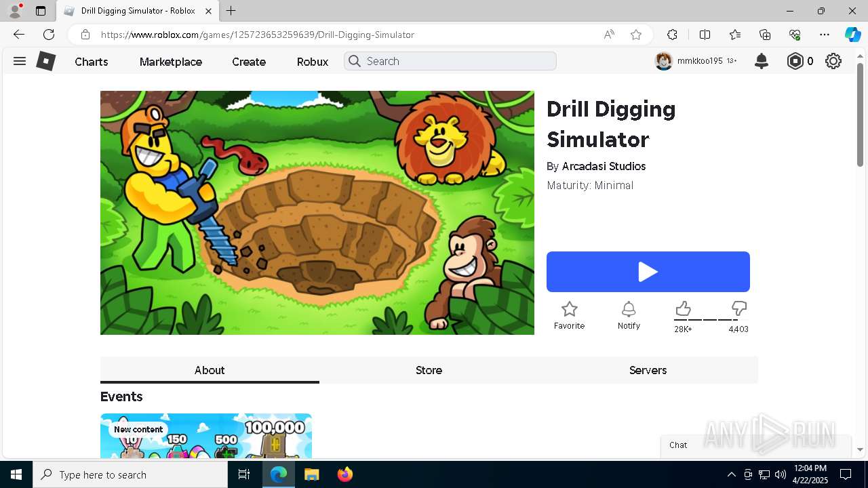The height and width of the screenshot is (488, 868).
Task: Like the game with thumbs up
Action: pos(683,309)
